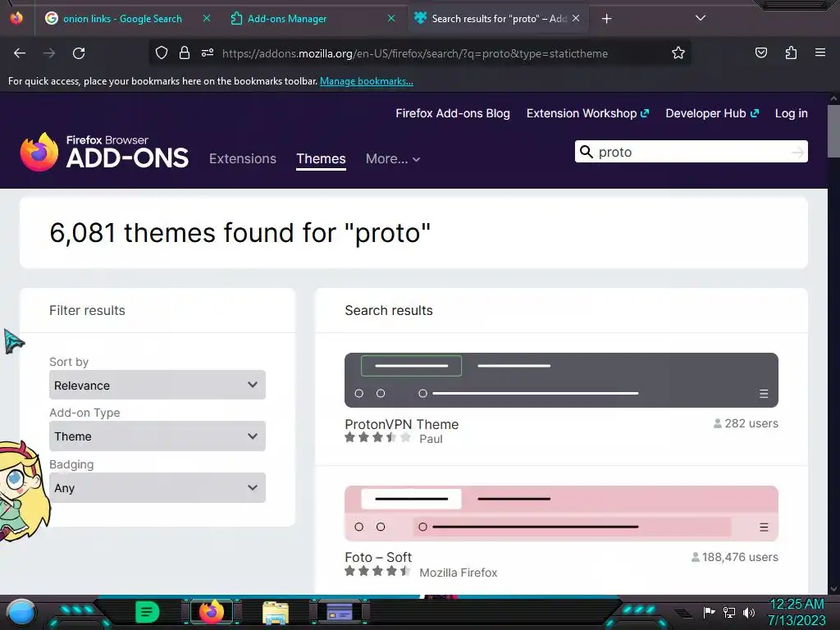Click the Manage bookmarks link
The height and width of the screenshot is (630, 840).
[367, 81]
